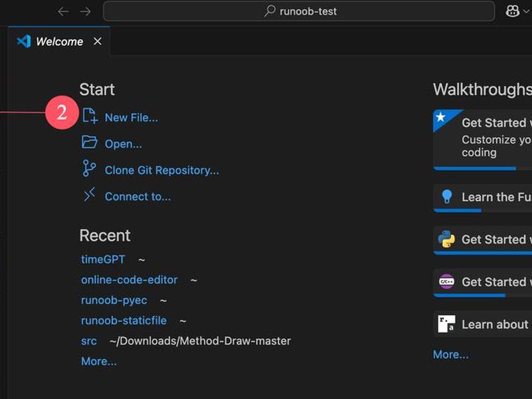Click the Connect to... link
532x399 pixels.
[x=138, y=196]
